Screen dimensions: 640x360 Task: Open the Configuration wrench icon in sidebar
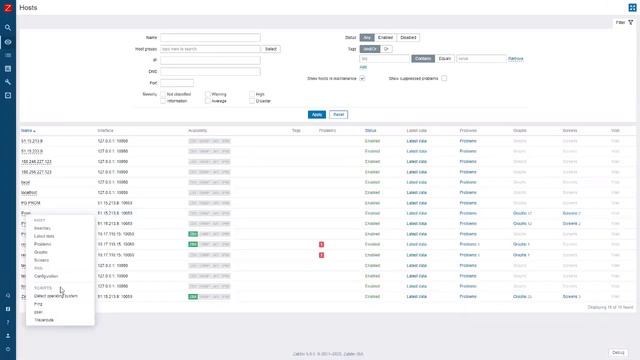pyautogui.click(x=8, y=82)
